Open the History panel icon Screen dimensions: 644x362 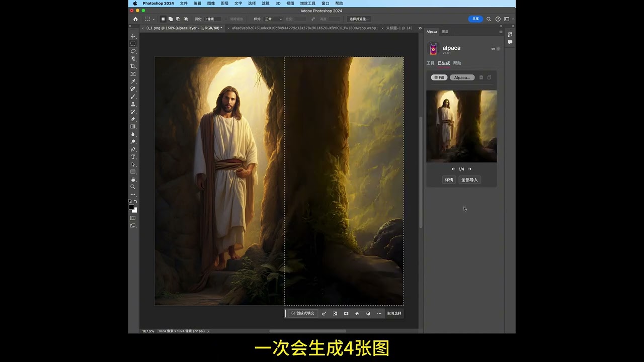(x=510, y=34)
